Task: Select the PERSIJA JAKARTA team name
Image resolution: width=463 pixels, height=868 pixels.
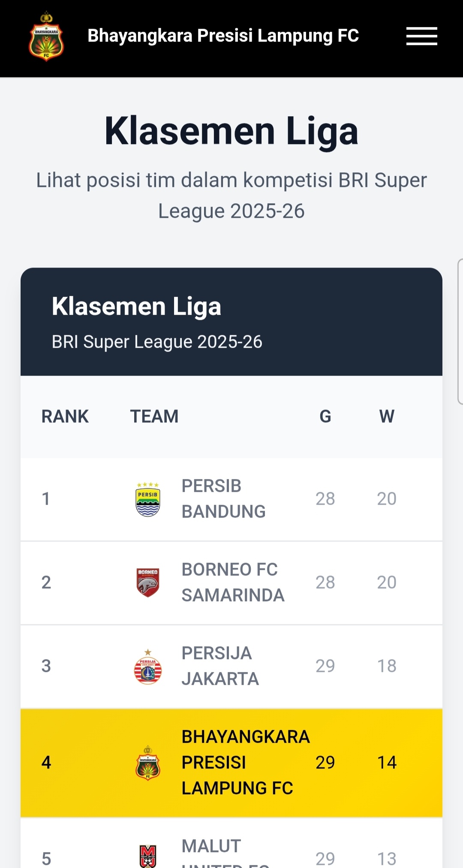Action: pyautogui.click(x=220, y=666)
